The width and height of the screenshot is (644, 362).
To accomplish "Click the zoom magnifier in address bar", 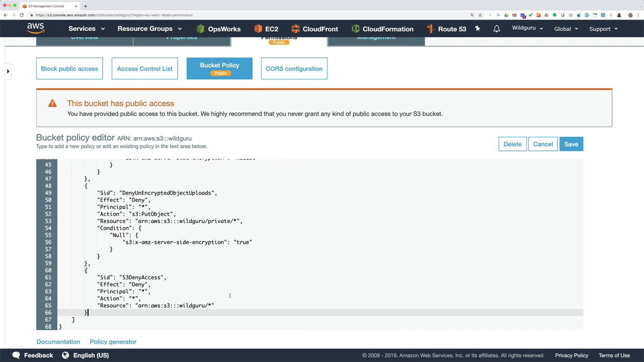I will click(x=472, y=15).
